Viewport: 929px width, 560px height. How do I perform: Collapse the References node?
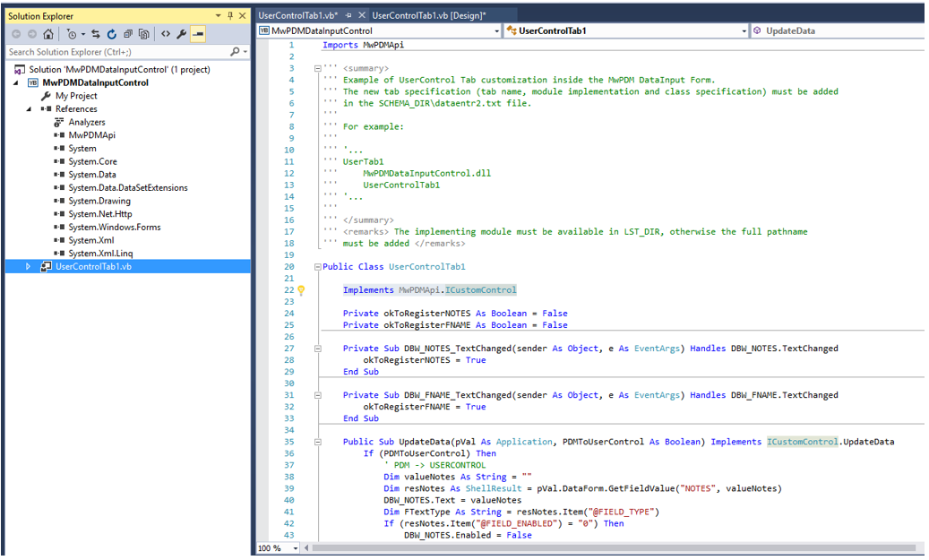(29, 109)
